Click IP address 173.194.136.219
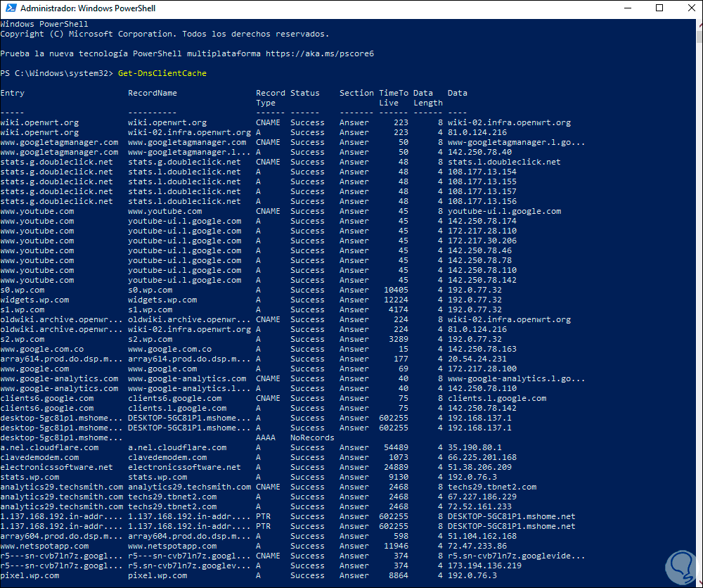Viewport: 703px width, 588px height. click(484, 566)
